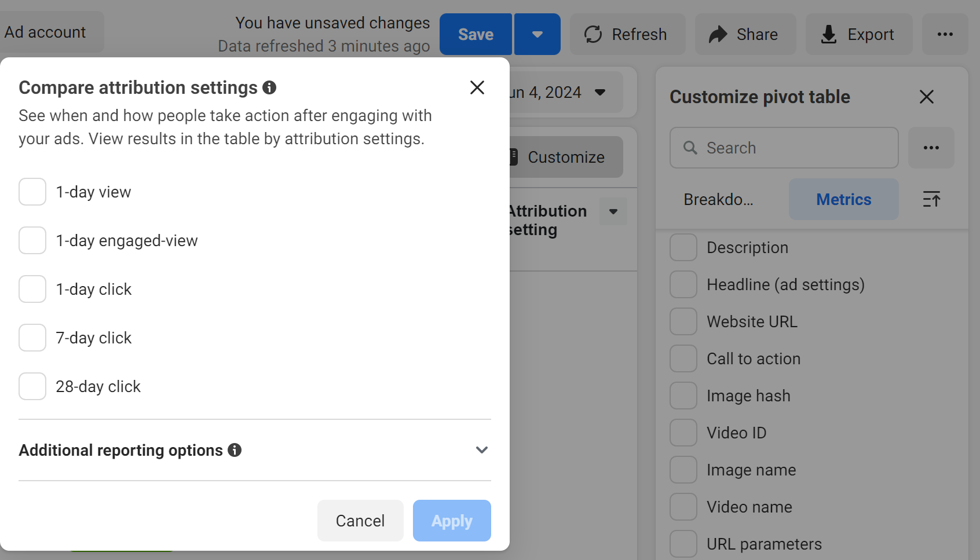980x560 pixels.
Task: Open the Attribution setting column dropdown
Action: (x=613, y=211)
